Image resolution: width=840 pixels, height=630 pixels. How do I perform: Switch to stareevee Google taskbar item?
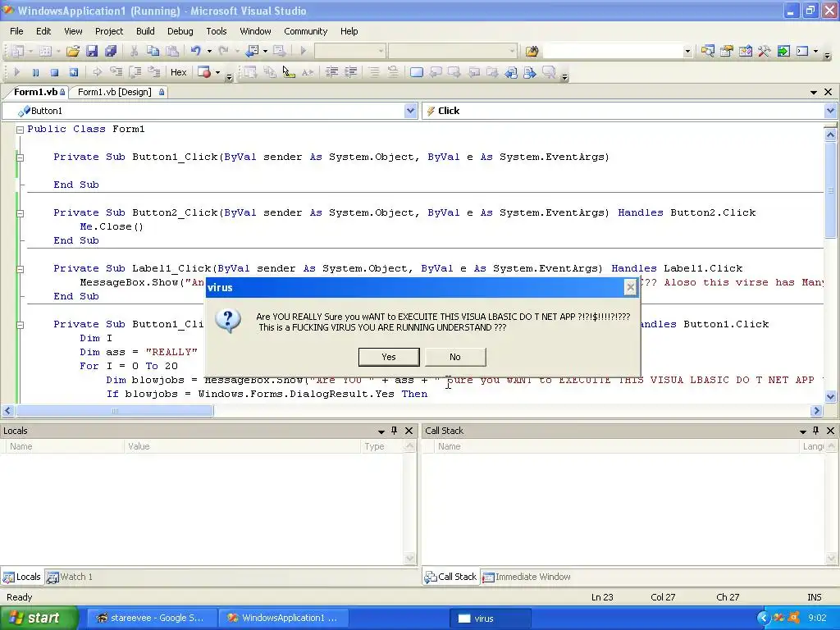tap(151, 619)
